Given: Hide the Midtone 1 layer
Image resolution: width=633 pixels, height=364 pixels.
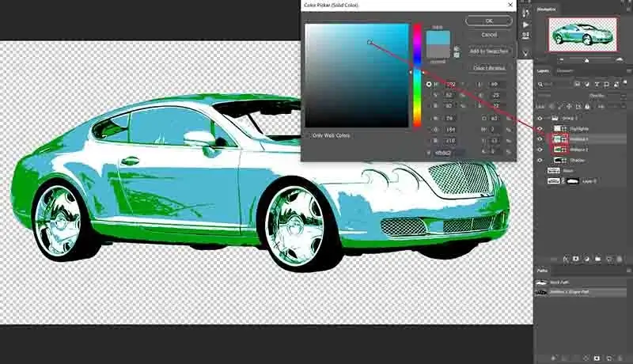Looking at the screenshot, I should (540, 139).
